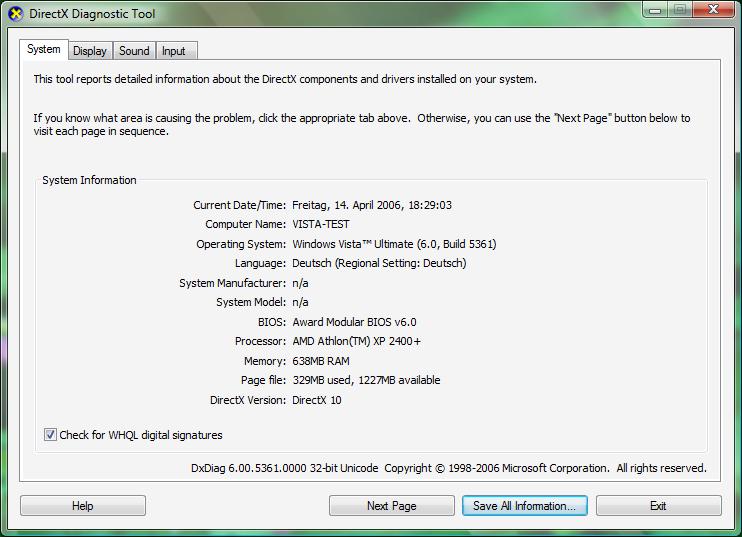742x537 pixels.
Task: Click '638MB RAM' memory value
Action: 321,361
